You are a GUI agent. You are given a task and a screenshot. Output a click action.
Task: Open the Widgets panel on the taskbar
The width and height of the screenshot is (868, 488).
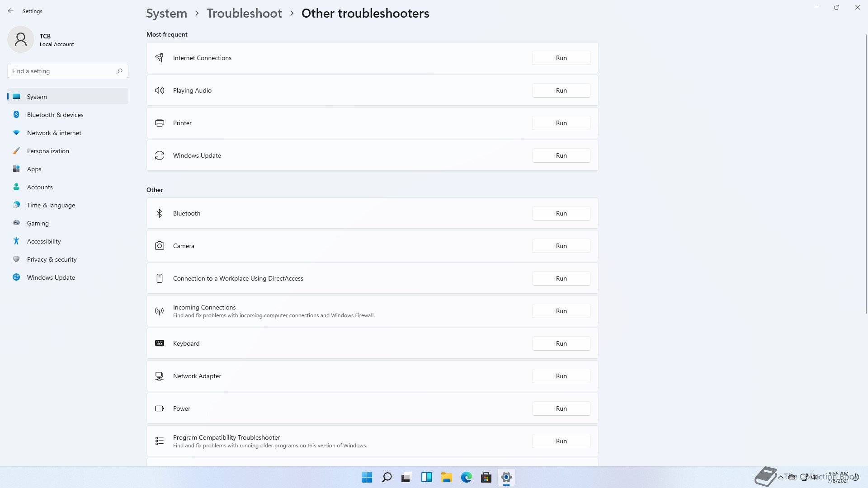click(426, 477)
